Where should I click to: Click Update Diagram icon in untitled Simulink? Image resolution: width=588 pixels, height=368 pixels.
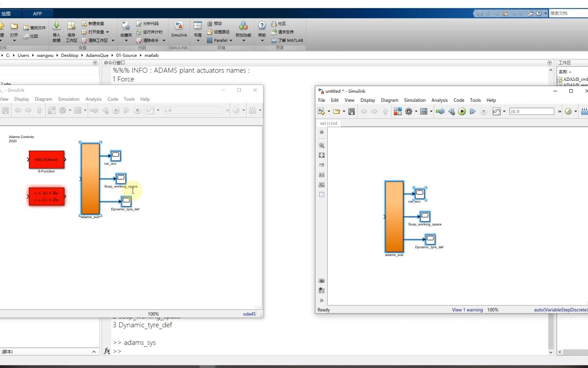click(440, 111)
